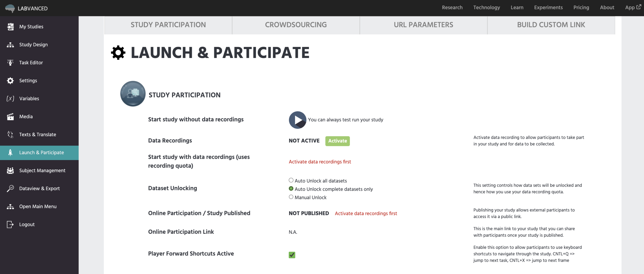Open Dataview & Export magnifier icon
This screenshot has width=644, height=274.
[x=10, y=188]
